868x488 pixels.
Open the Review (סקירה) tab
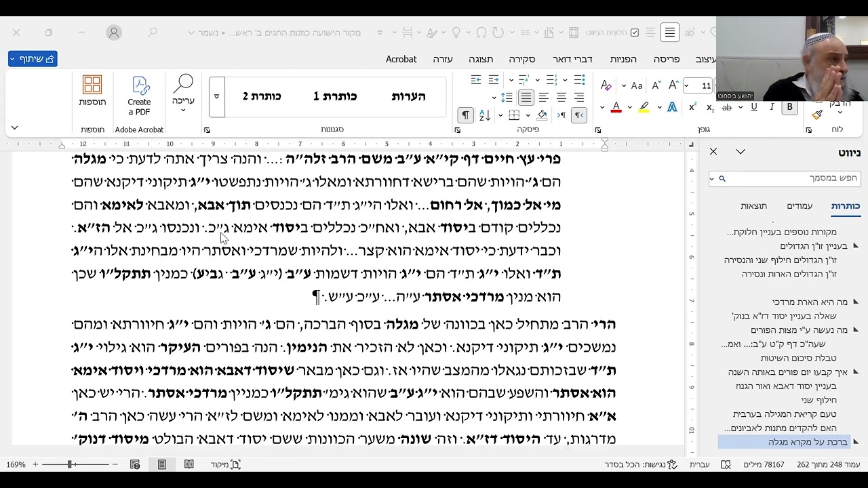[x=522, y=59]
